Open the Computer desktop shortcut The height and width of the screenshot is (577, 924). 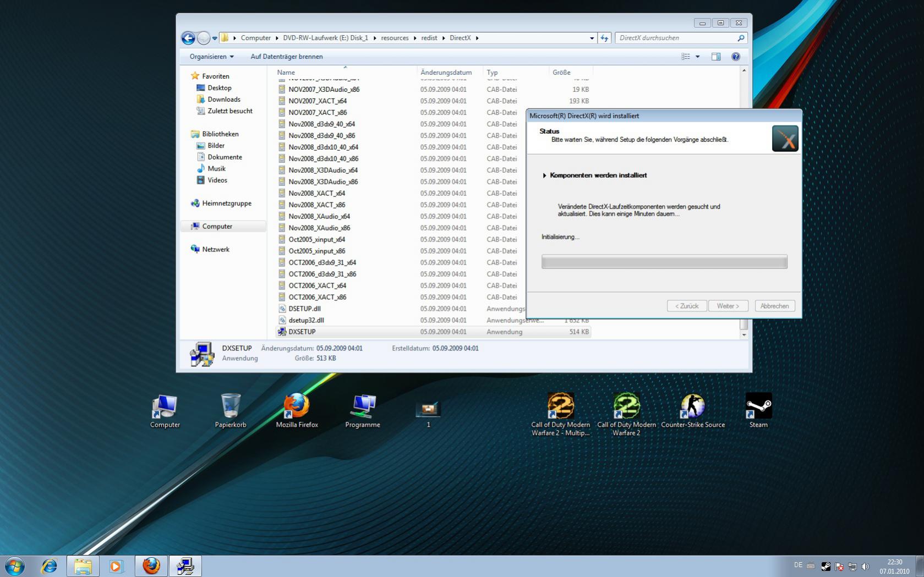(165, 410)
